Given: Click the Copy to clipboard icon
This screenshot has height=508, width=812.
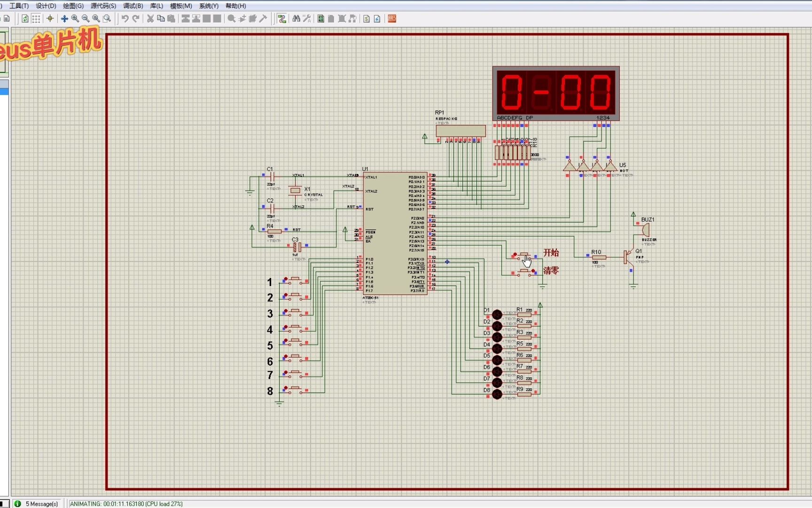Looking at the screenshot, I should (x=161, y=19).
